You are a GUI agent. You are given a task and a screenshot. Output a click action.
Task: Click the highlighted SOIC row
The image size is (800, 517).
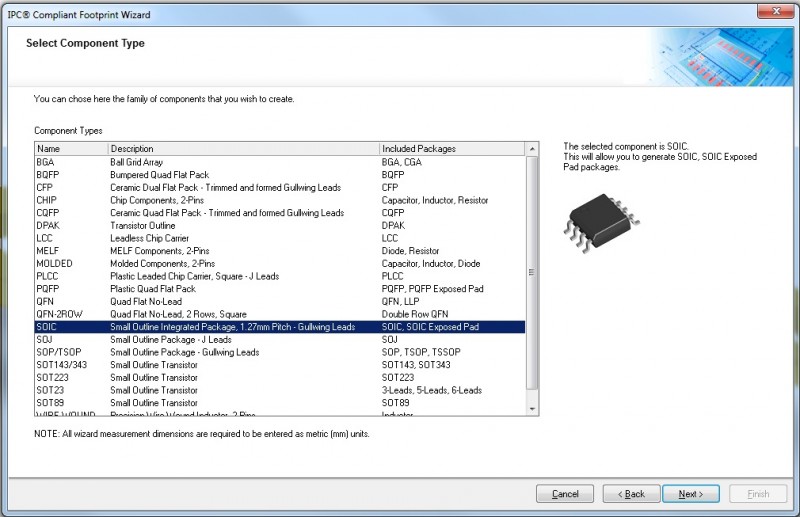tap(280, 327)
